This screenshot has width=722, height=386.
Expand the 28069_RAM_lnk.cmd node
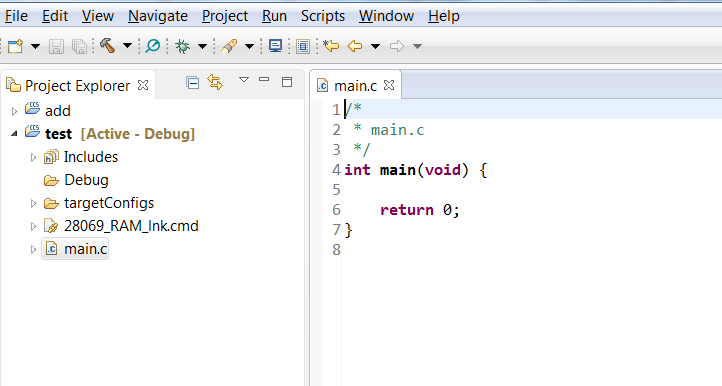click(x=33, y=227)
